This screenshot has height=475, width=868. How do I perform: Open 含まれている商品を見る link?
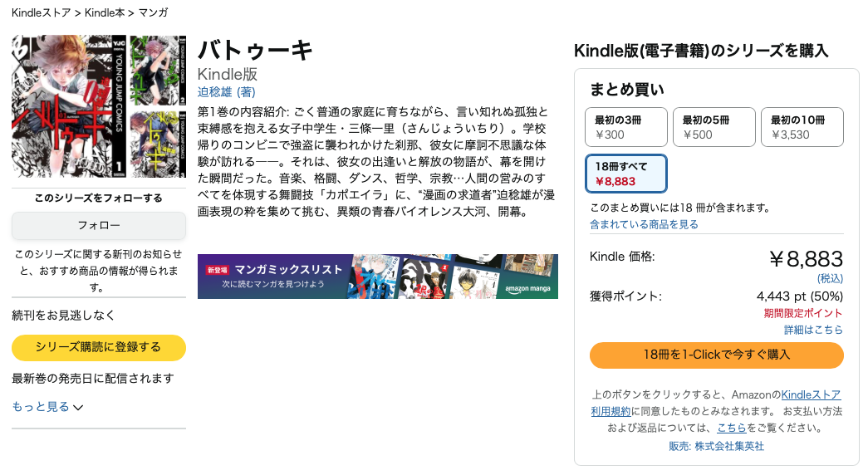(x=644, y=224)
